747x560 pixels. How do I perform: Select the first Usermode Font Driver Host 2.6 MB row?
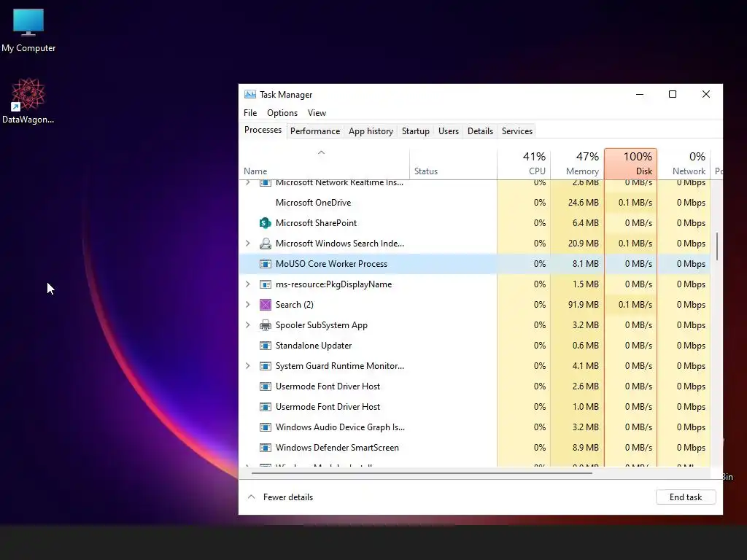point(474,386)
